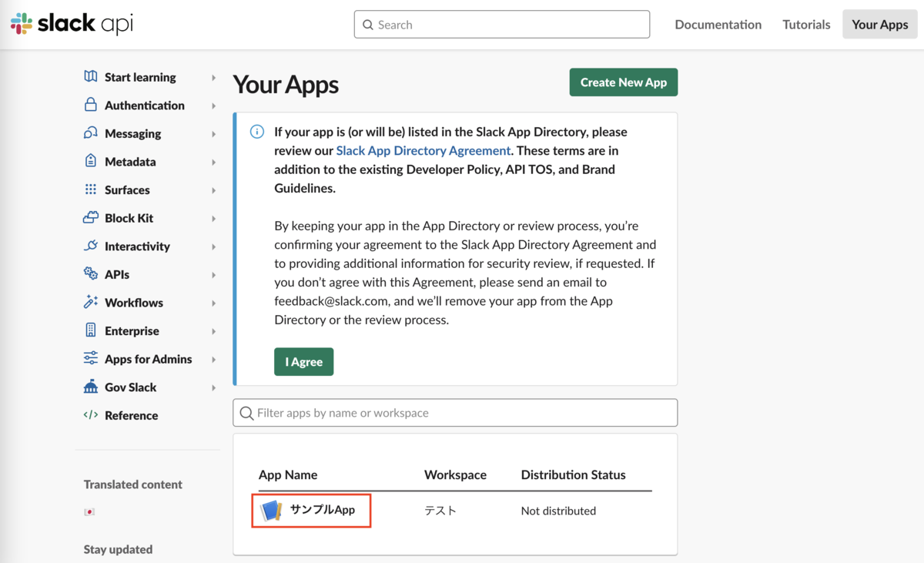Viewport: 924px width, 563px height.
Task: Expand the Gov Slack section arrow
Action: tap(214, 387)
